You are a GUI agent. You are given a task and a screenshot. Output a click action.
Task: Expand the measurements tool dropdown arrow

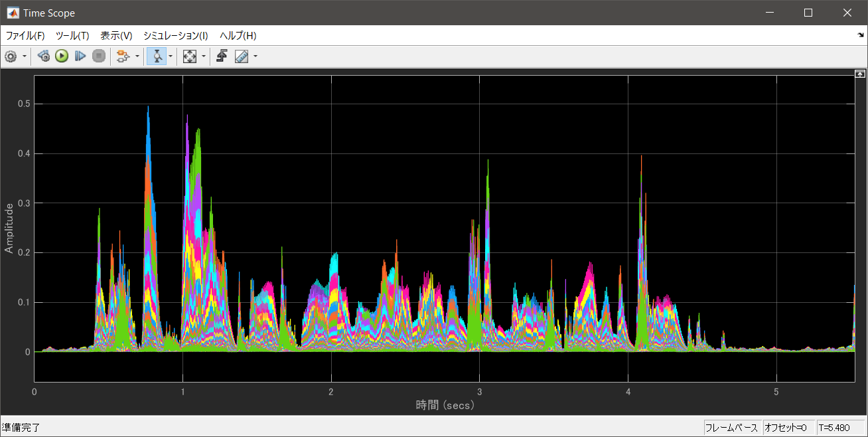point(254,56)
